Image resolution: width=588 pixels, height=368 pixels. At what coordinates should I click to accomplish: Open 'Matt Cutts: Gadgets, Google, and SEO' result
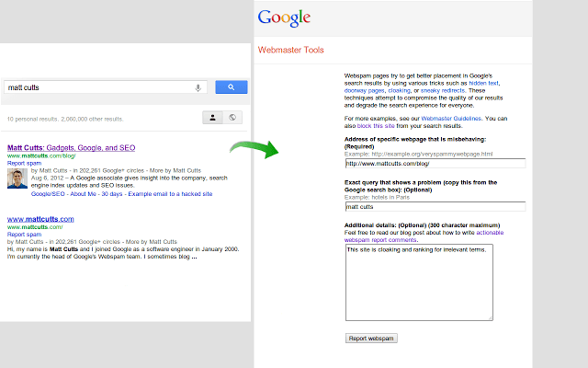(72, 147)
